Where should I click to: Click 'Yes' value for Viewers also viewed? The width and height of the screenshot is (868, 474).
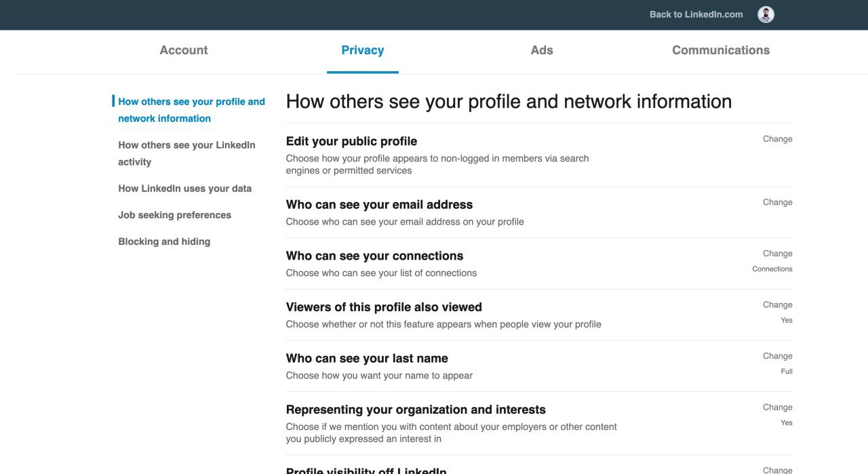786,320
